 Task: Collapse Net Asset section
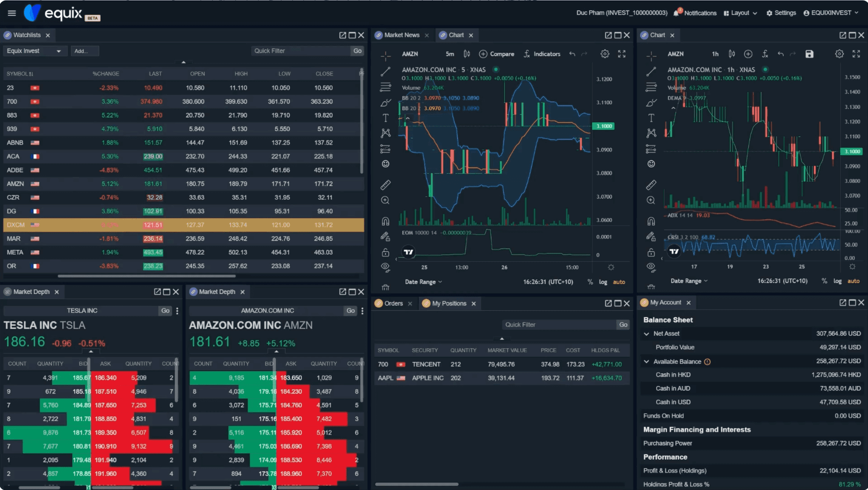tap(646, 334)
